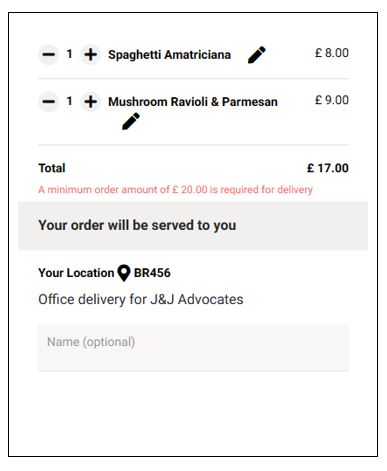Viewport: 387px width, 471px height.
Task: Click the order will be served banner
Action: point(193,225)
